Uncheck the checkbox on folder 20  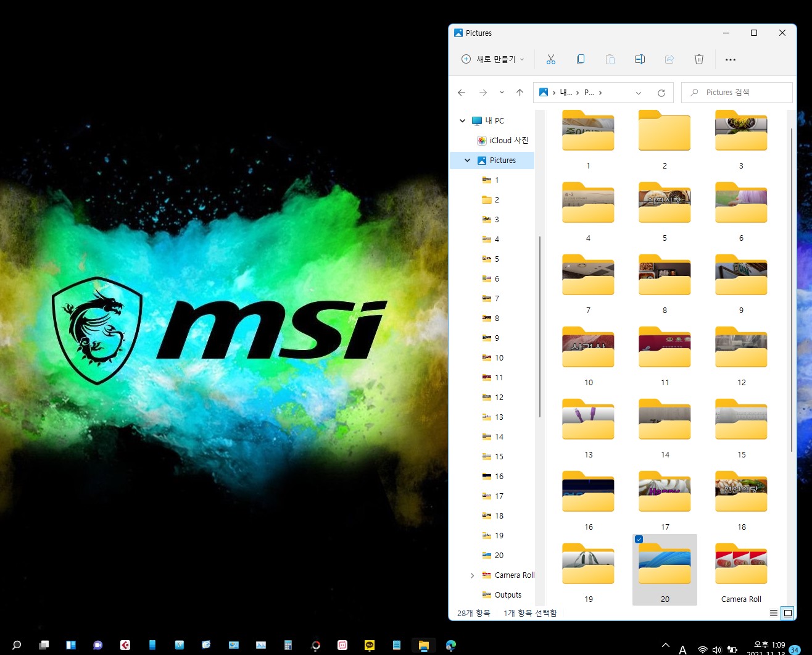pos(639,540)
